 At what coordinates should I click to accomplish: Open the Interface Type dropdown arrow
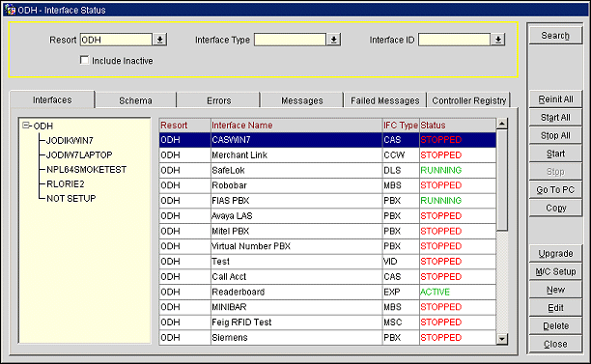(x=333, y=40)
